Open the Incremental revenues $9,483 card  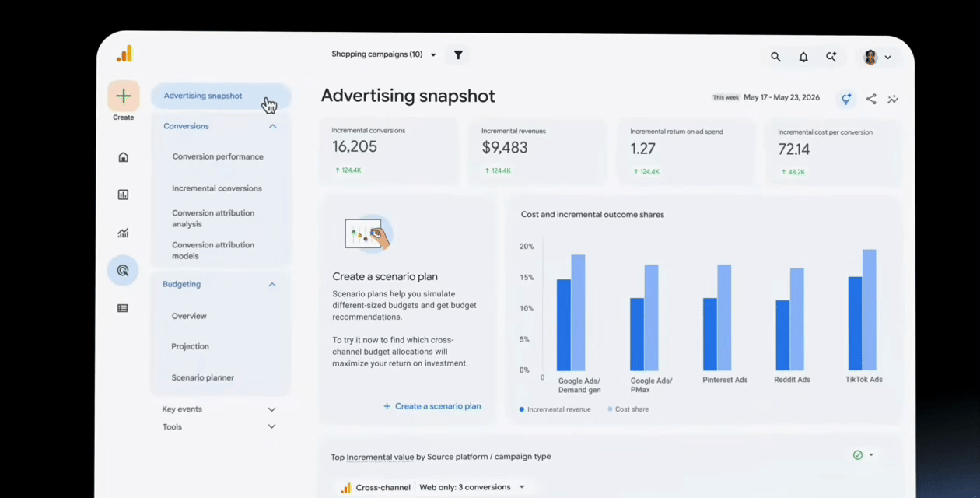[539, 151]
